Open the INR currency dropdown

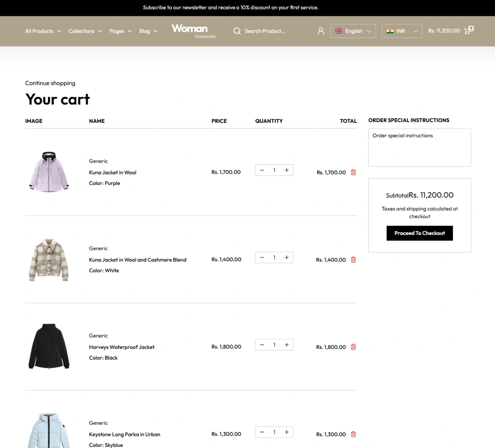click(x=401, y=31)
